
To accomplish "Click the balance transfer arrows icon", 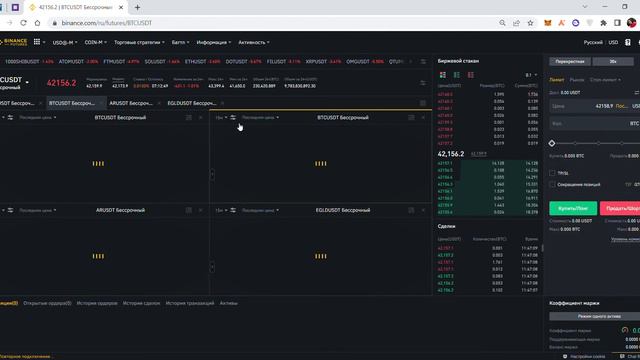I will point(637,93).
